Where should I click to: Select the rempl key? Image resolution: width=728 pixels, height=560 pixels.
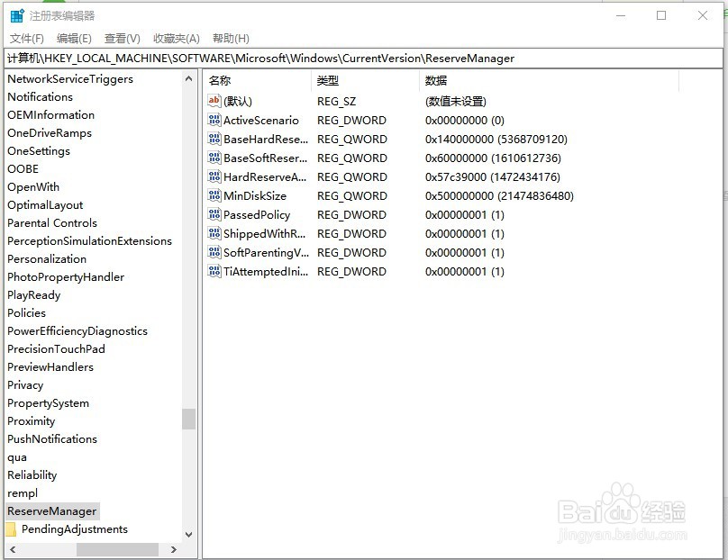click(x=23, y=493)
